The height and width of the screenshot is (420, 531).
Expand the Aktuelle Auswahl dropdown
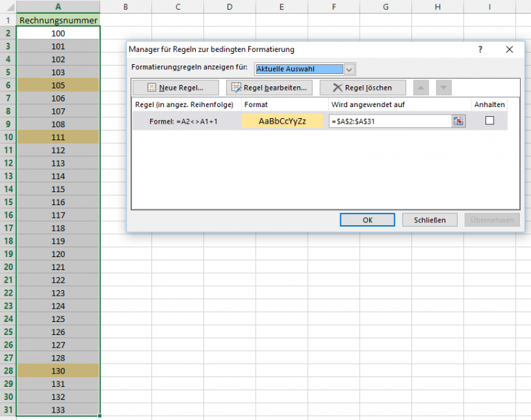coord(349,69)
